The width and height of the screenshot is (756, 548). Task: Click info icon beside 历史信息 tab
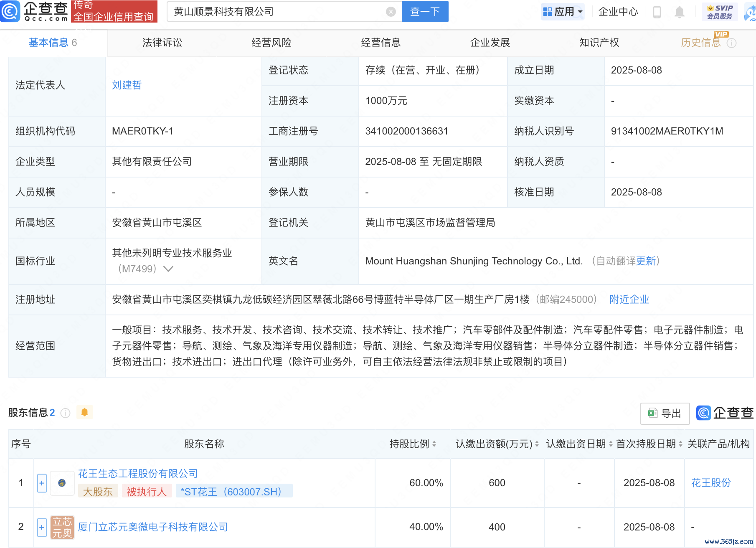click(x=731, y=43)
